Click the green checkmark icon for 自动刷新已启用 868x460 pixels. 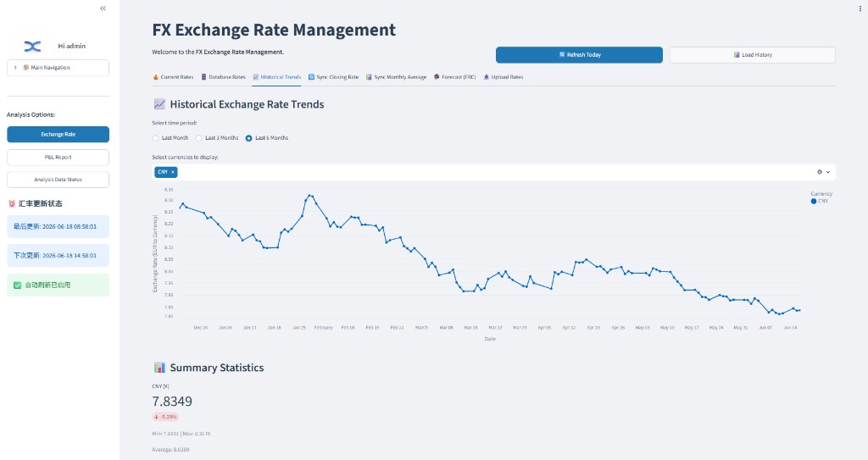point(17,285)
